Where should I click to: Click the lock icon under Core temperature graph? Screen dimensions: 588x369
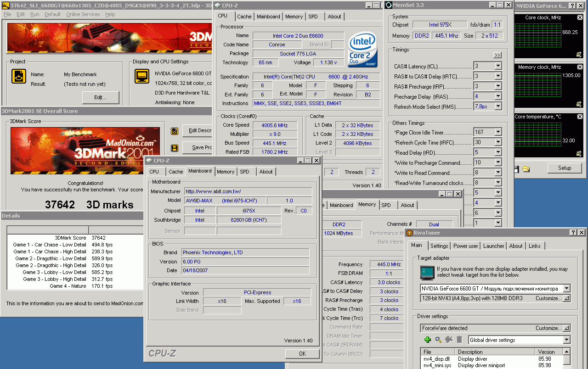579,154
